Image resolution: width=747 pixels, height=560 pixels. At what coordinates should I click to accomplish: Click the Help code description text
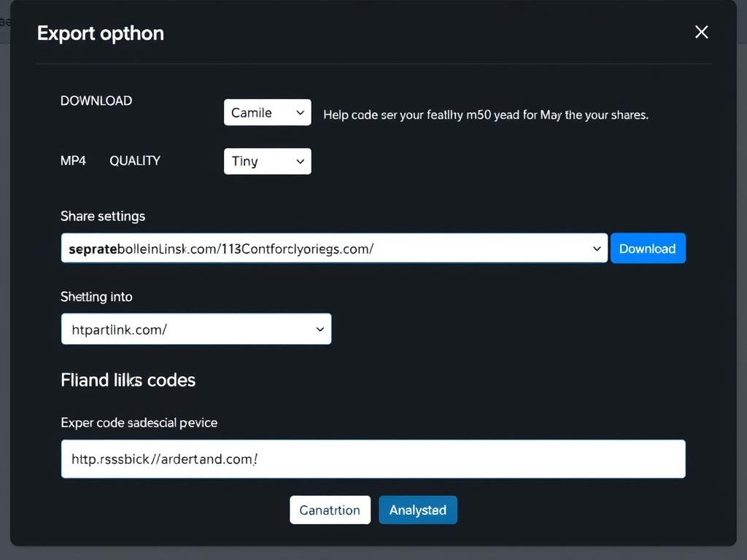(x=485, y=114)
